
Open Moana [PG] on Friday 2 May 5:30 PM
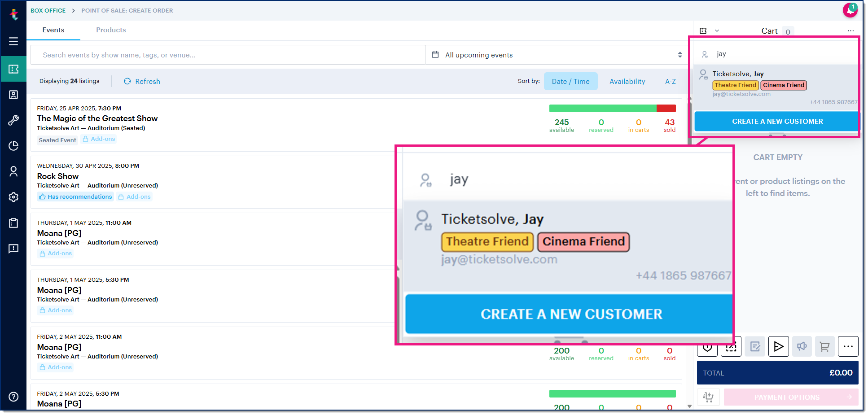click(x=59, y=404)
